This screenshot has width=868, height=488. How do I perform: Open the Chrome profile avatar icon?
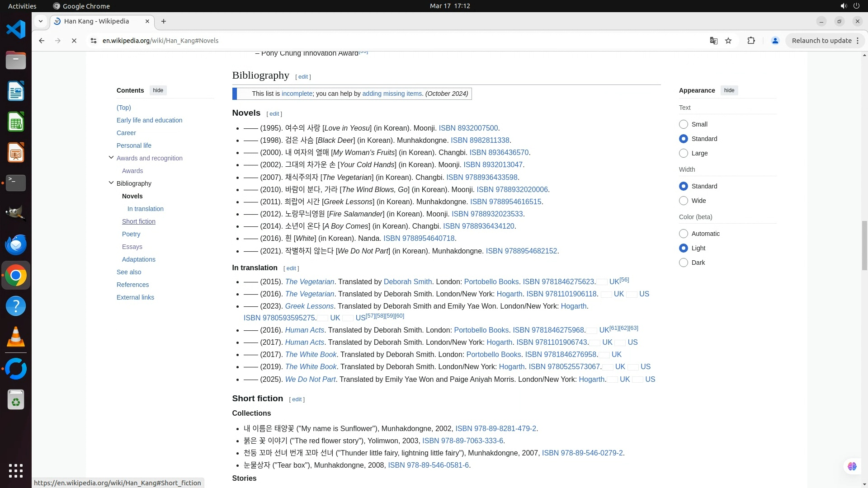(775, 41)
